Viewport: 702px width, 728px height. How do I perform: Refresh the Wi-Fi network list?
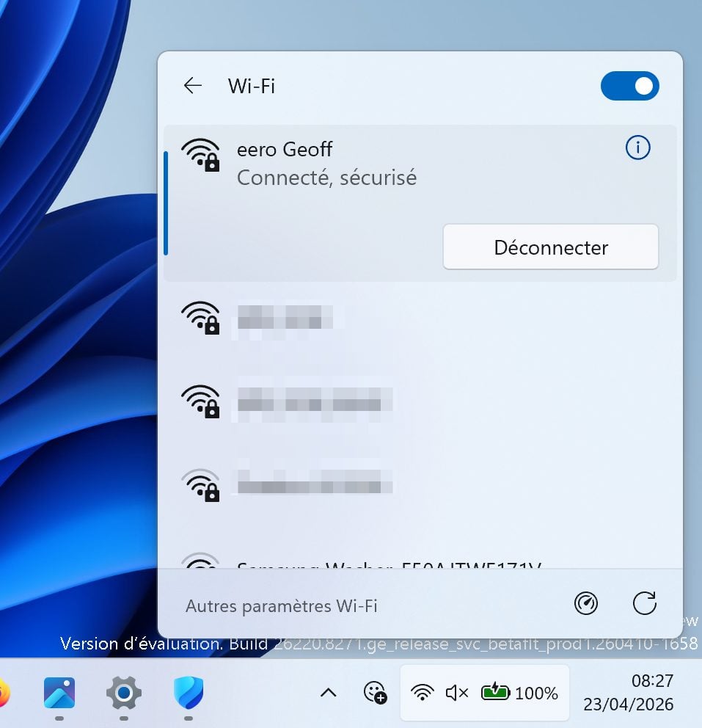click(644, 604)
